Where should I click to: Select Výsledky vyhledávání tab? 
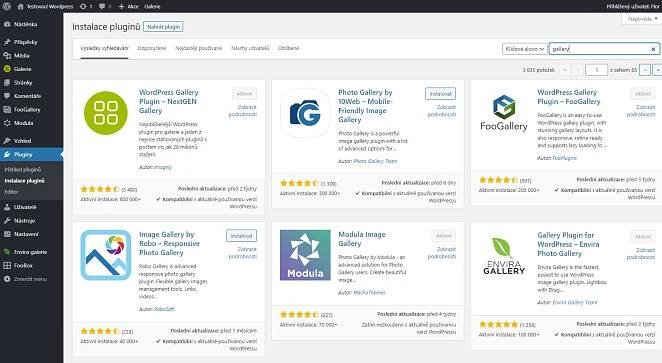pos(104,48)
